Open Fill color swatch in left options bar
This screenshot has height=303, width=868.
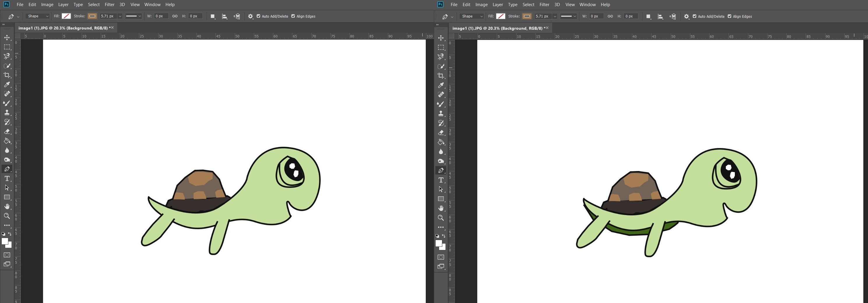coord(66,16)
